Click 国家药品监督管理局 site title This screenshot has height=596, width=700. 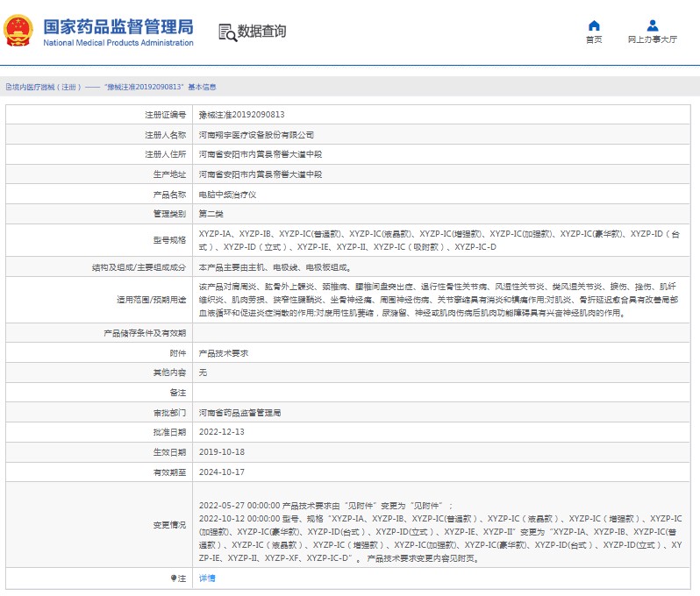[x=118, y=27]
